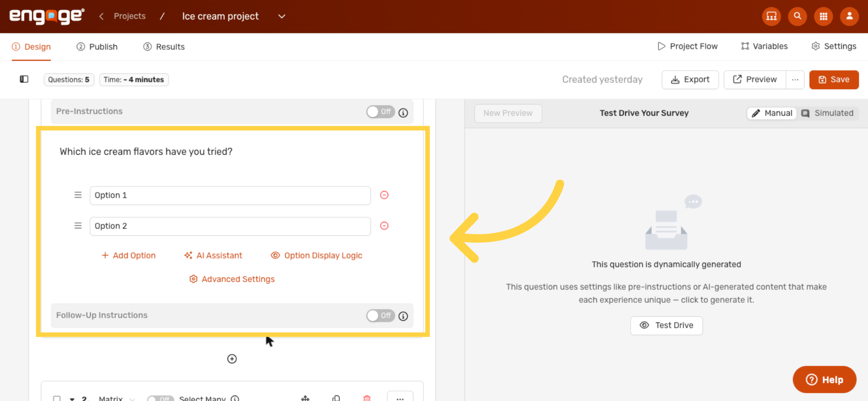Change the Matrix question type dropdown
This screenshot has width=868, height=401.
pyautogui.click(x=117, y=398)
